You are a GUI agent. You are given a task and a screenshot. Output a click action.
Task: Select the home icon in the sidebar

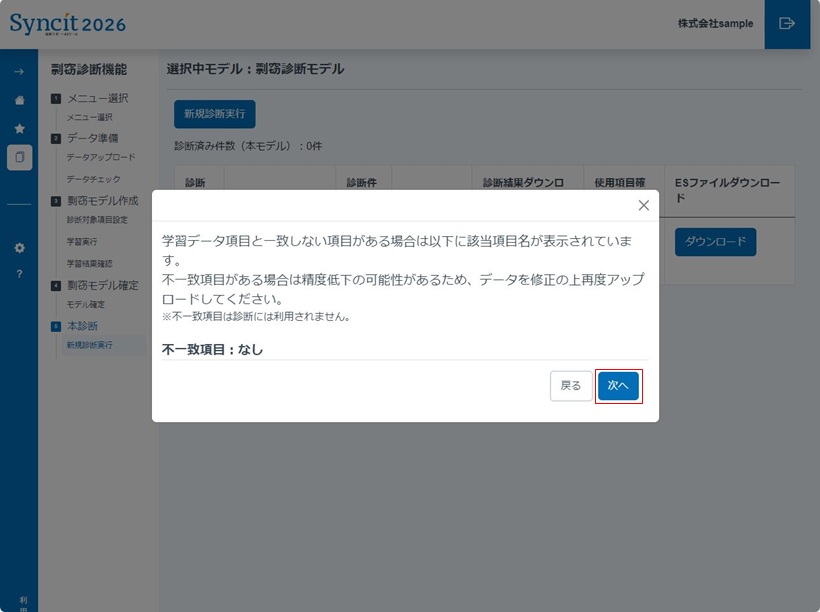(18, 99)
